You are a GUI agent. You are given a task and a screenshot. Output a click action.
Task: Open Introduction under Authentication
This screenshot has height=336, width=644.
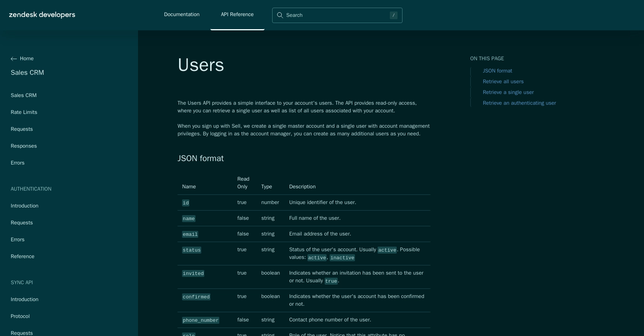[25, 206]
